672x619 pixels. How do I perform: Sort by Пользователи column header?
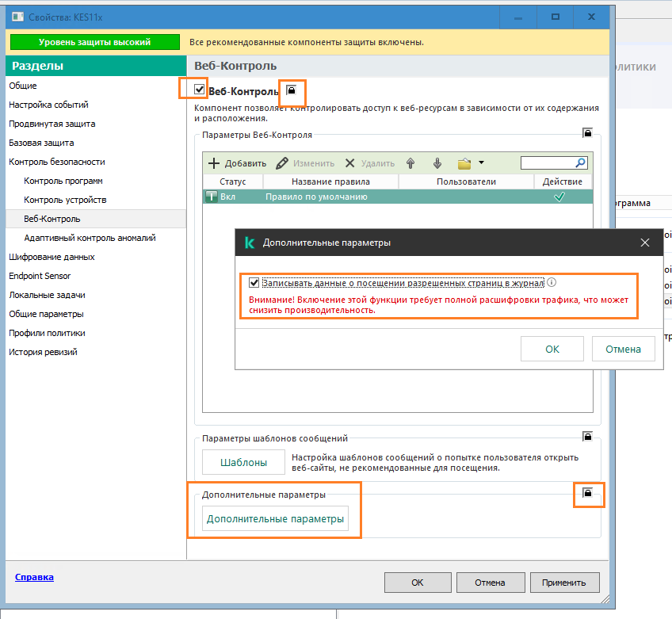click(466, 181)
